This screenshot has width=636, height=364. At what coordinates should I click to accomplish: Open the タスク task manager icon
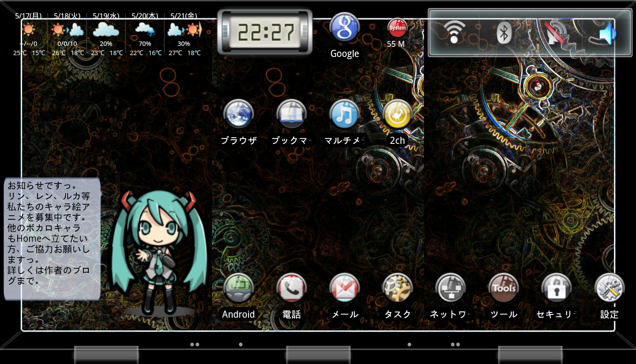pyautogui.click(x=397, y=288)
